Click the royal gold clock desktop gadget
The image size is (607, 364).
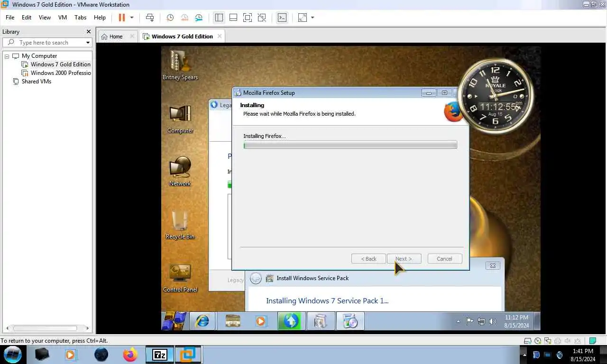(x=496, y=97)
